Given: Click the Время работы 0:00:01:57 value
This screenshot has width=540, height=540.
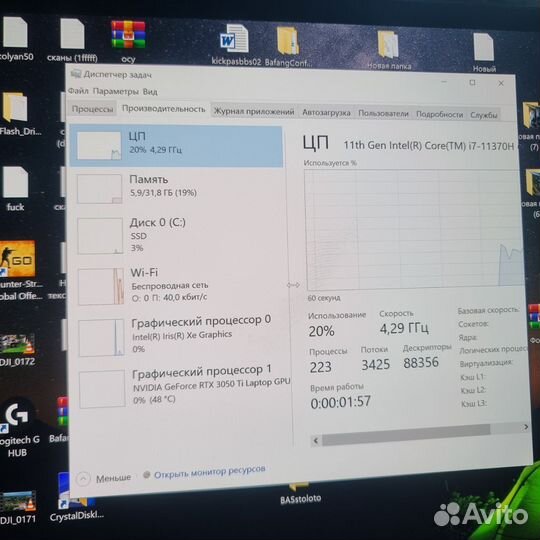Looking at the screenshot, I should pyautogui.click(x=340, y=402).
